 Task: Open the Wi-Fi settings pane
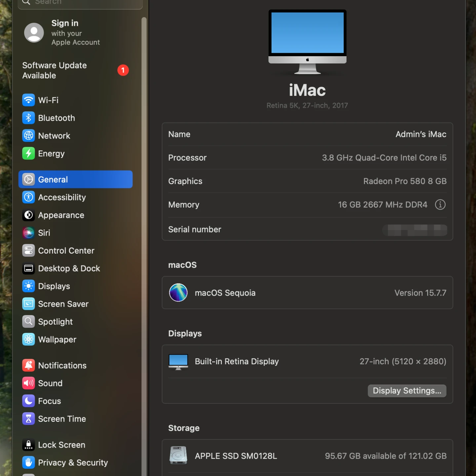click(x=75, y=100)
